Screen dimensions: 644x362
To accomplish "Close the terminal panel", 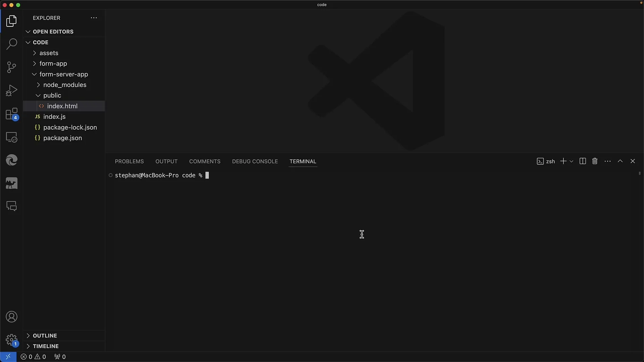I will point(633,161).
